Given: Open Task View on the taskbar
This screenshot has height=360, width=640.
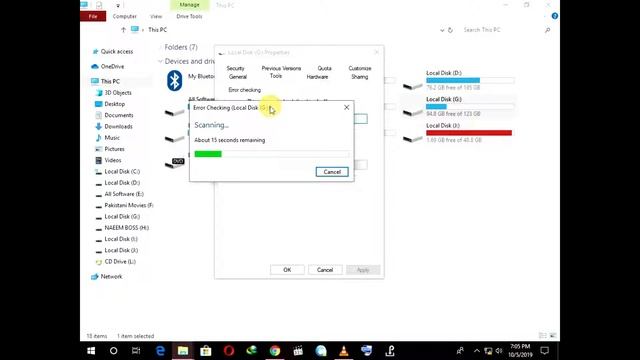Looking at the screenshot, I should click(x=136, y=351).
